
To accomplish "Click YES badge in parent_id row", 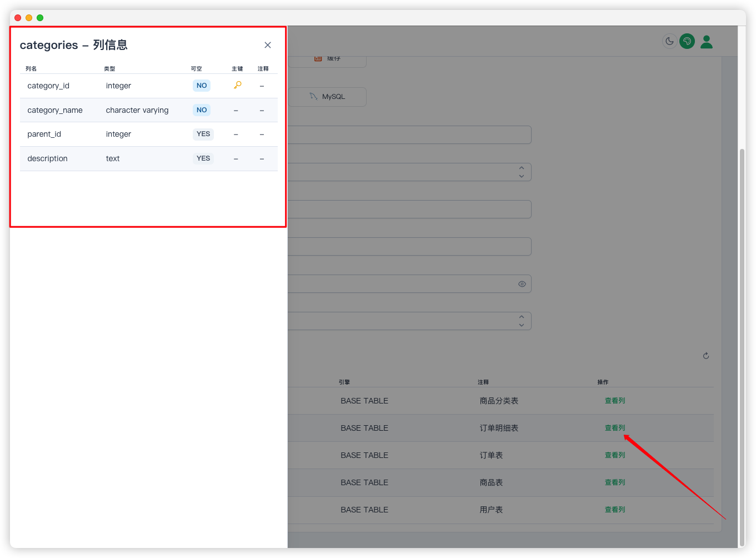I will 203,134.
